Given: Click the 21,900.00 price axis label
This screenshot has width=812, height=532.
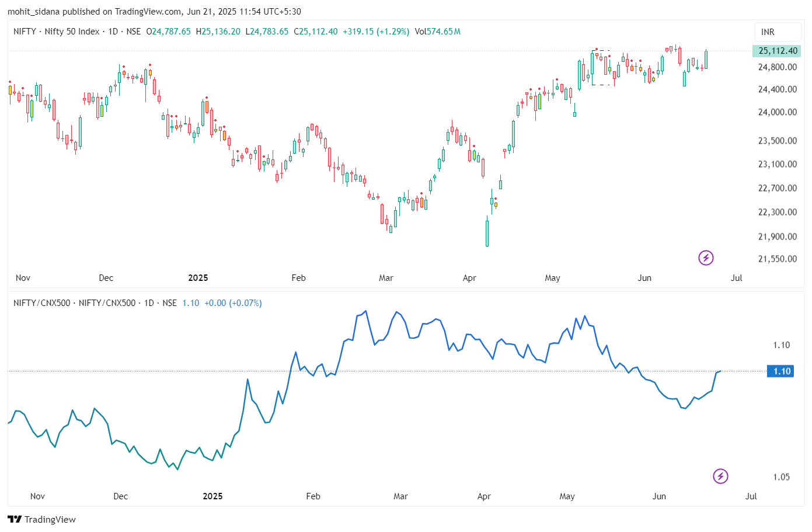Looking at the screenshot, I should (x=777, y=237).
